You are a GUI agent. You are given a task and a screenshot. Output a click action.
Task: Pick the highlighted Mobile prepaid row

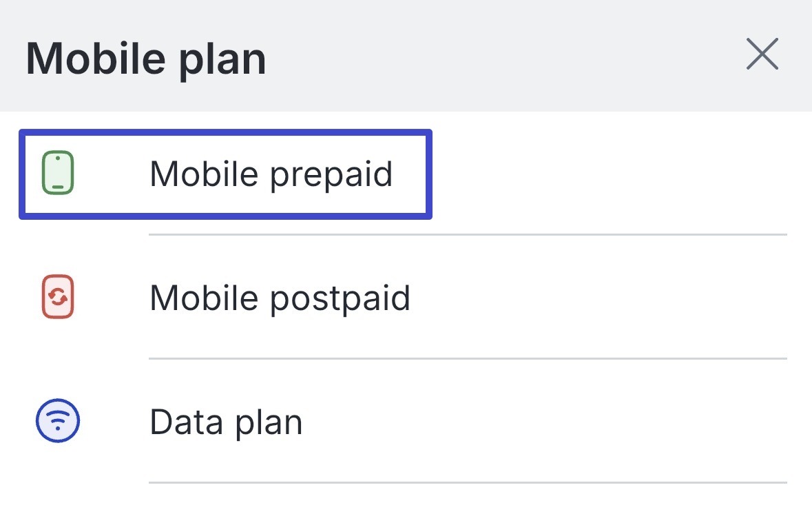(x=225, y=174)
